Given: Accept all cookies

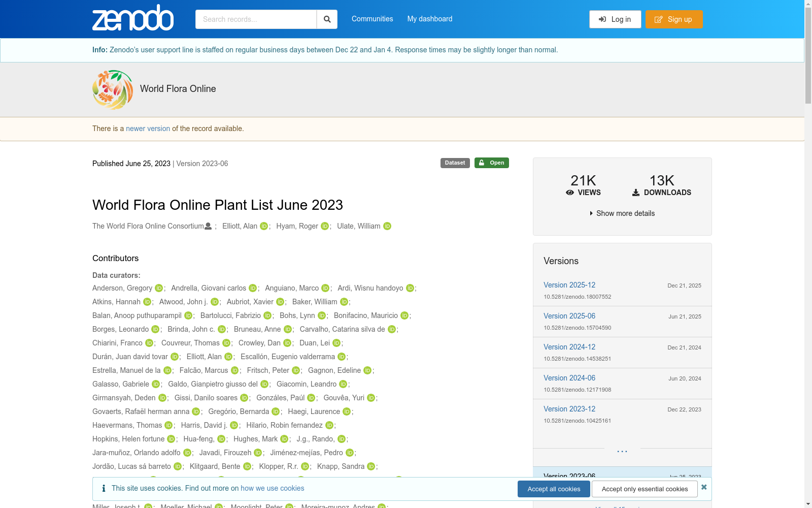Looking at the screenshot, I should click(x=554, y=489).
